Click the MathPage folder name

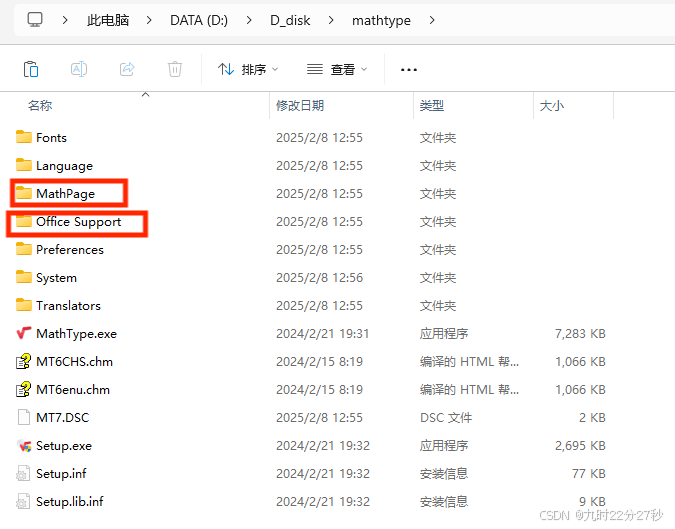(x=65, y=194)
